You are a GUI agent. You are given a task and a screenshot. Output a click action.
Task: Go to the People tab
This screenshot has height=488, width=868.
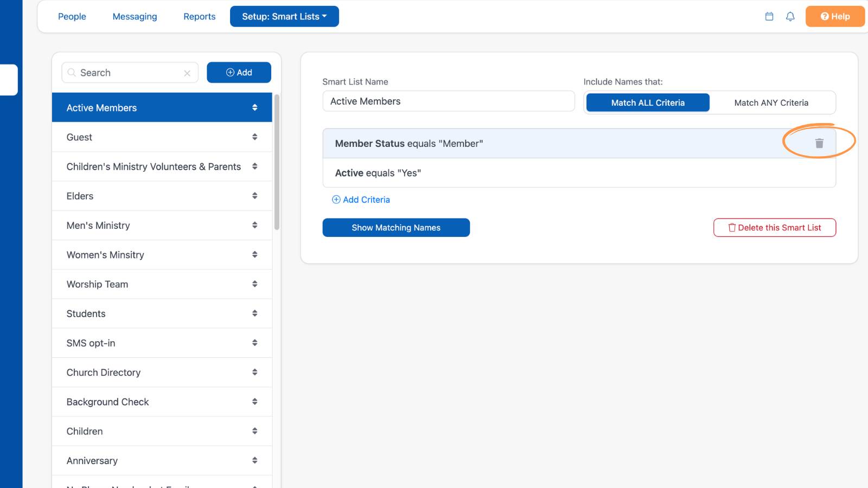[x=72, y=16]
